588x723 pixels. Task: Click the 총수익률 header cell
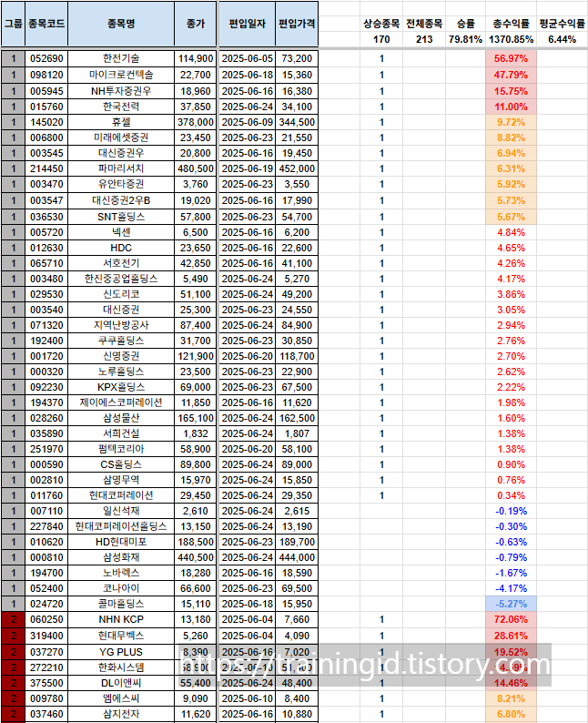[x=511, y=24]
